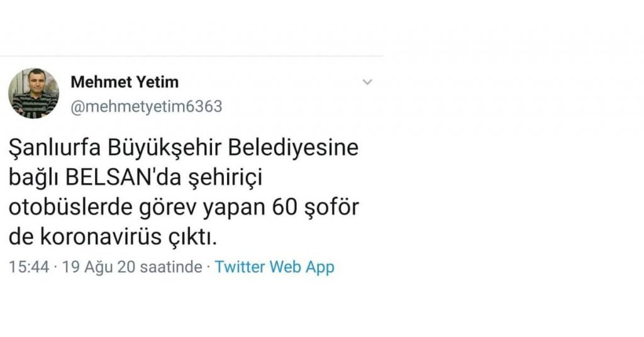The height and width of the screenshot is (337, 644).
Task: Open Mehmet Yetim's profile photo
Action: (34, 94)
